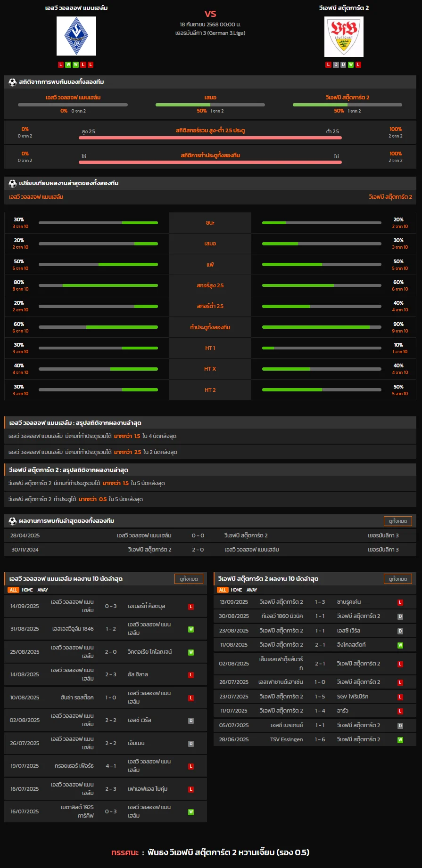Click Waldhof's 30% win (ชนะ) comparison bar
Image resolution: width=422 pixels, height=868 pixels.
tap(98, 223)
